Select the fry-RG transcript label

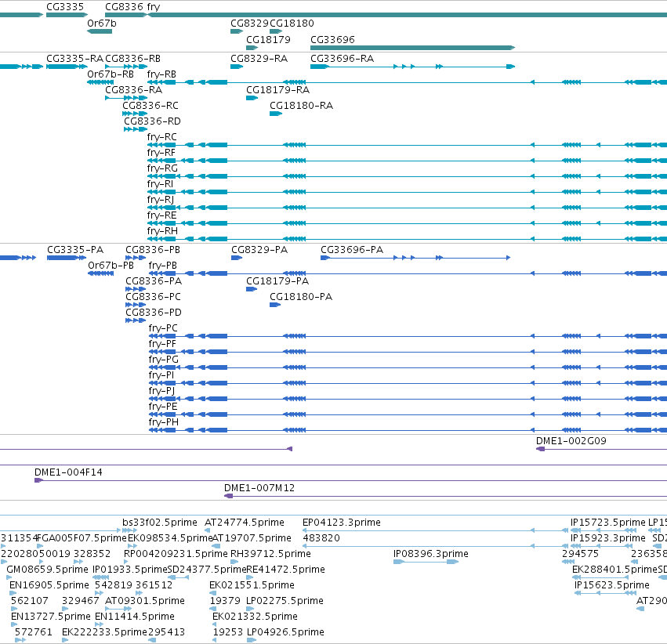tap(162, 168)
